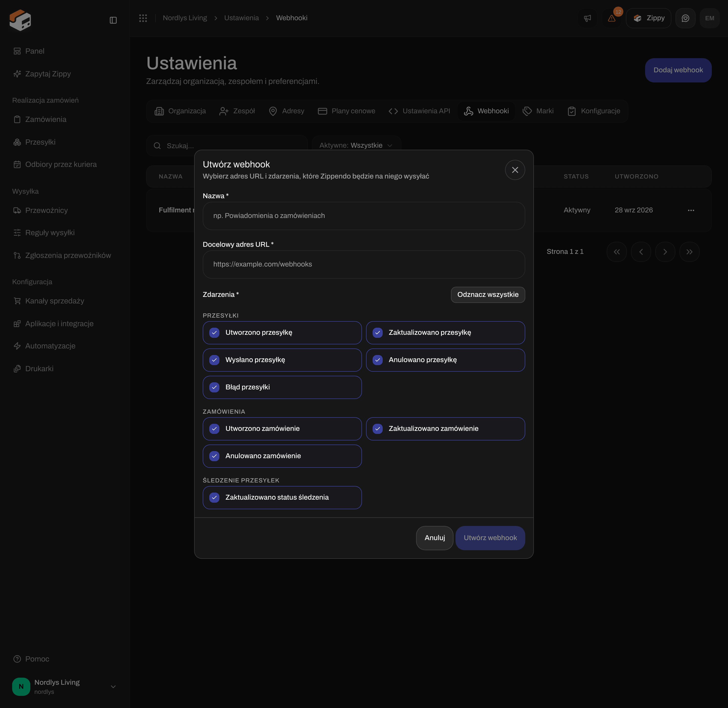Open Zapytaj Zippy in sidebar

pyautogui.click(x=42, y=74)
